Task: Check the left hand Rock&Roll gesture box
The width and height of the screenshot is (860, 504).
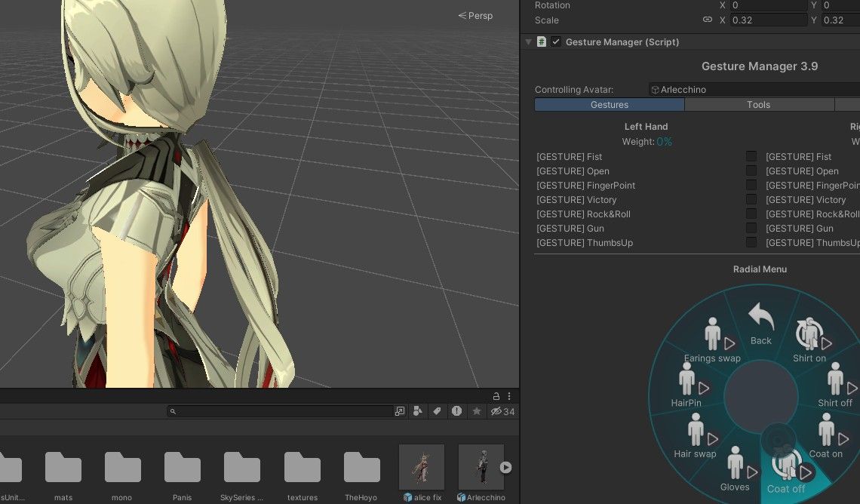Action: [x=751, y=214]
